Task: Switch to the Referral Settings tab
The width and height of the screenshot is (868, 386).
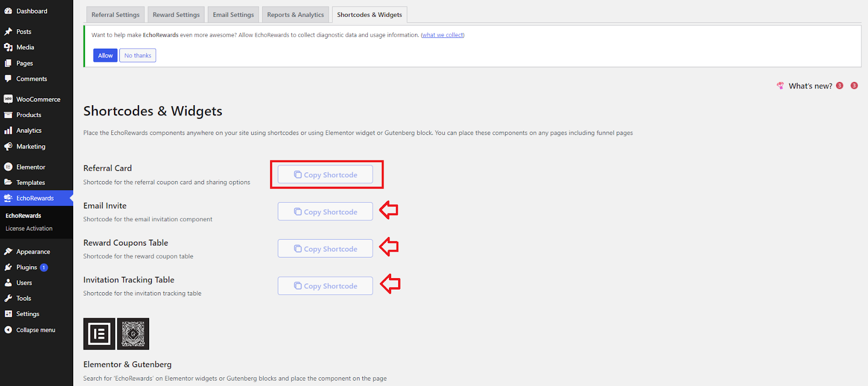Action: click(116, 15)
